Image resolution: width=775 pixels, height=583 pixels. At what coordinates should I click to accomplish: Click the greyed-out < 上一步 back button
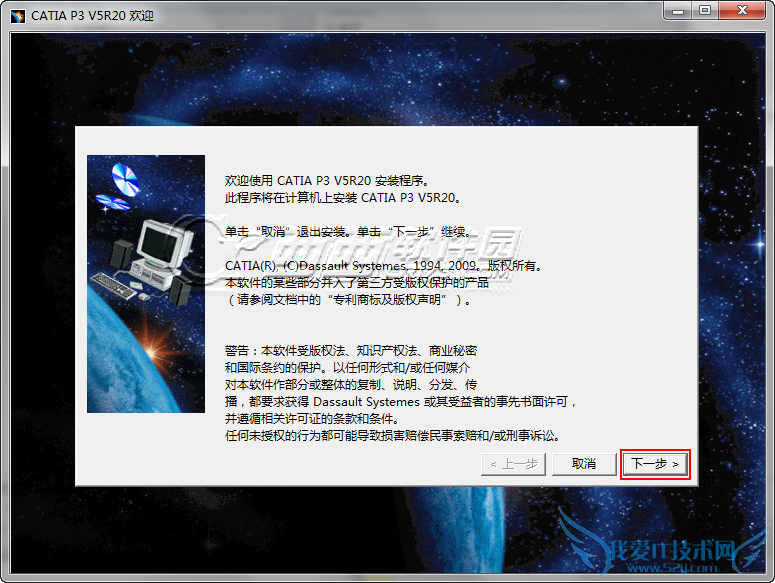point(513,464)
